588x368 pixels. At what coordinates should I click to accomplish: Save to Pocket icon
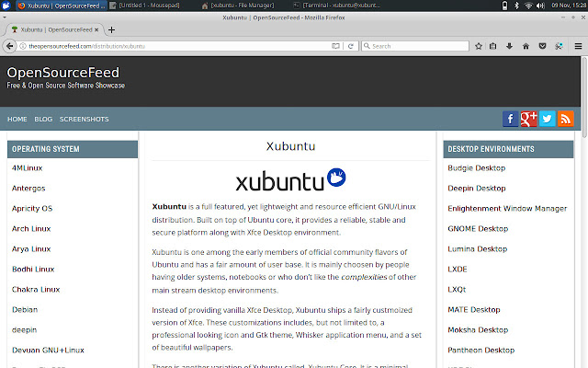point(542,46)
